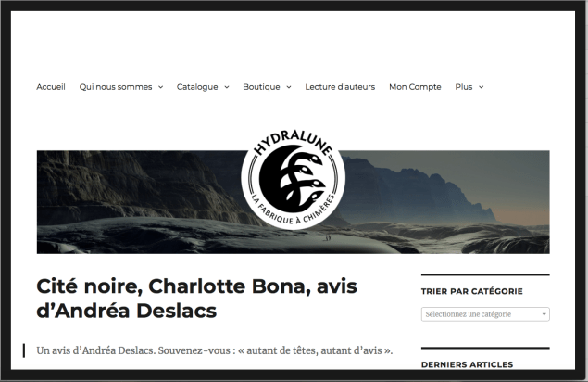The width and height of the screenshot is (588, 382).
Task: Open Mon Compte
Action: [x=415, y=87]
